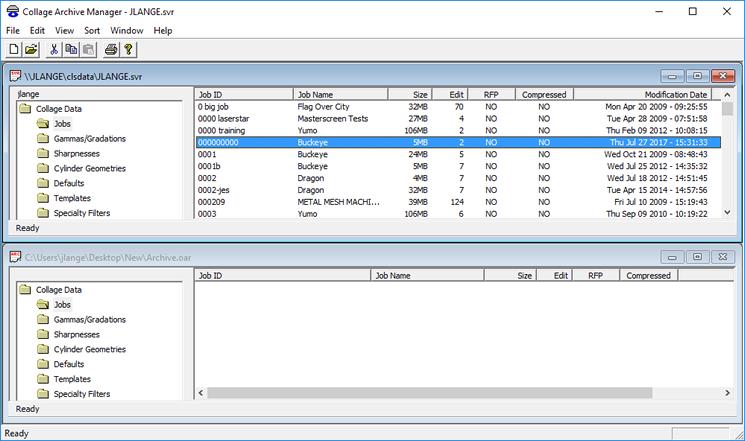Click the Open folder toolbar icon
745x441 pixels.
click(x=31, y=49)
